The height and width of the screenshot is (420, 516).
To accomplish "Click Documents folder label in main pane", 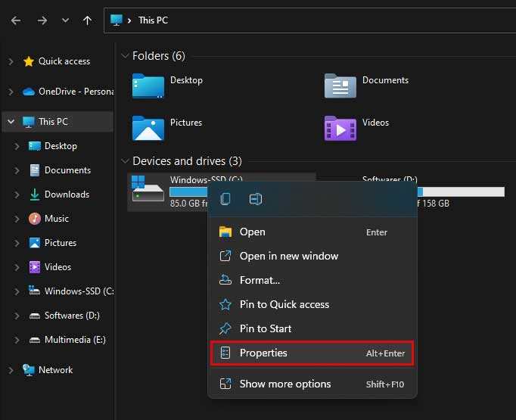I will point(385,80).
